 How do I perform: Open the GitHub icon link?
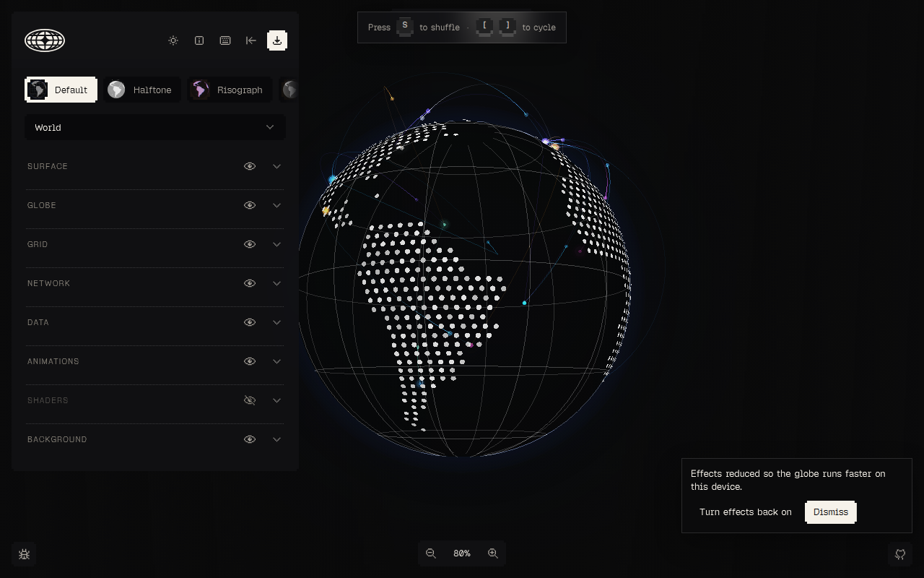tap(900, 554)
